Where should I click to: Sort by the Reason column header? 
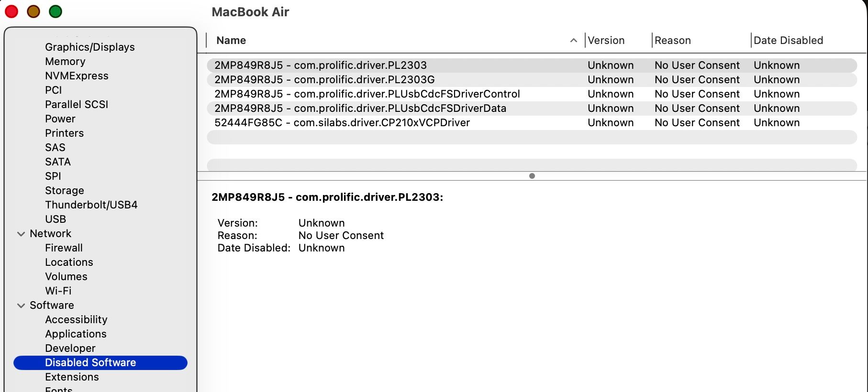coord(672,41)
